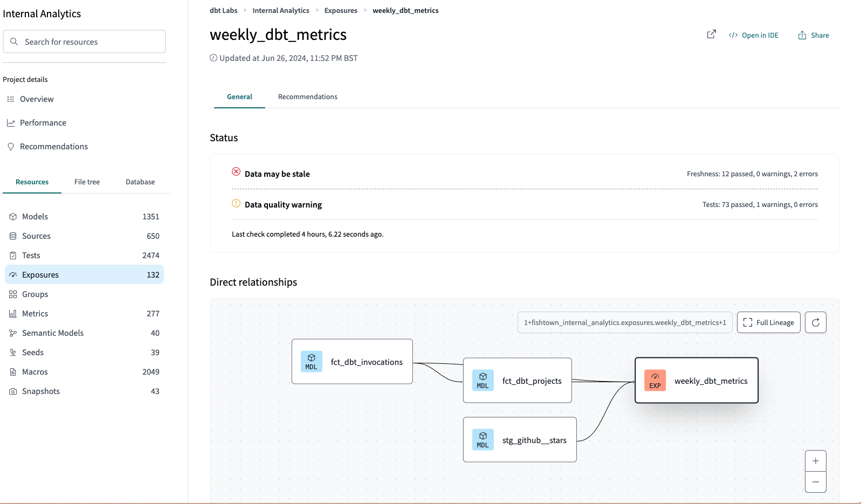Switch to the File tree tab
Screen dimensions: 861x504
(x=87, y=182)
